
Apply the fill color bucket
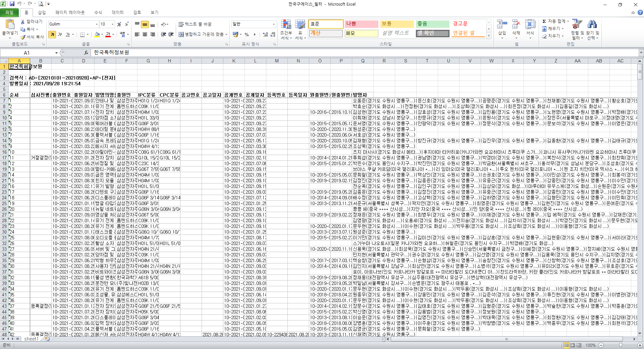(x=97, y=35)
